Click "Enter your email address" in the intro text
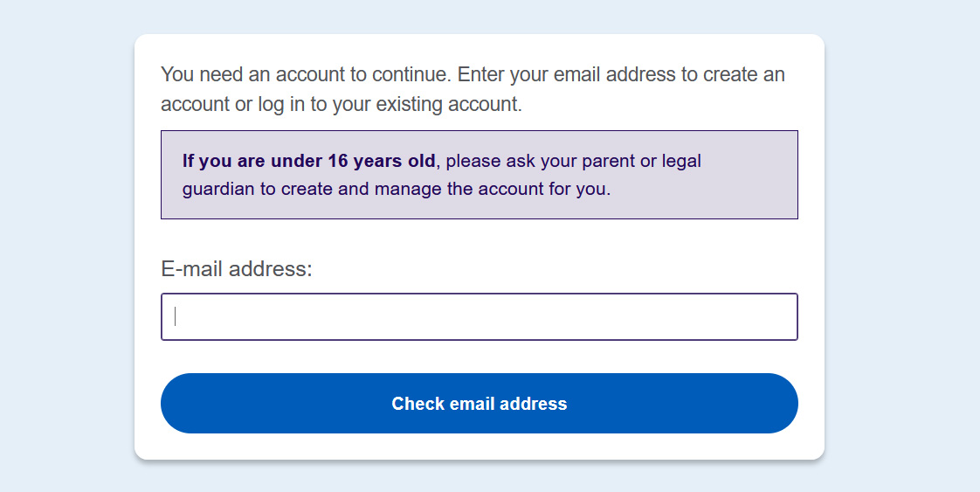The height and width of the screenshot is (492, 980). click(566, 74)
